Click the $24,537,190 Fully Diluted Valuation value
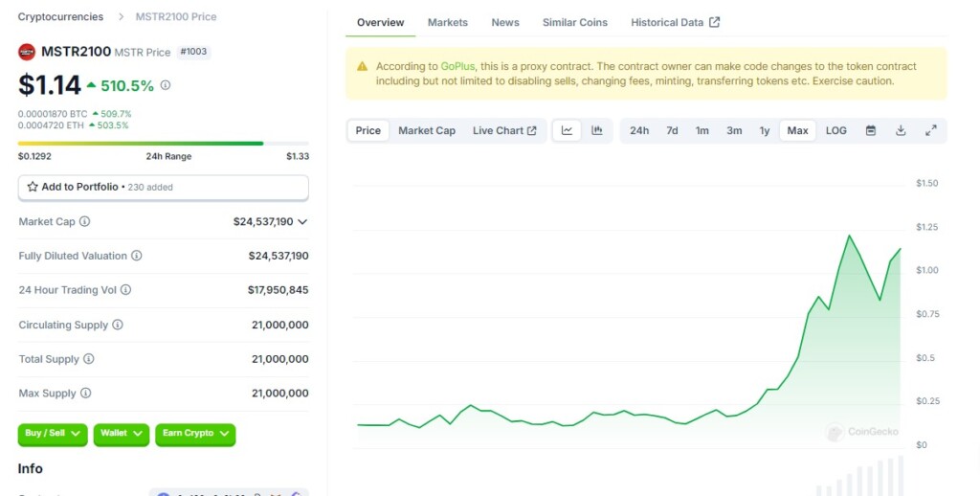980x496 pixels. (278, 256)
